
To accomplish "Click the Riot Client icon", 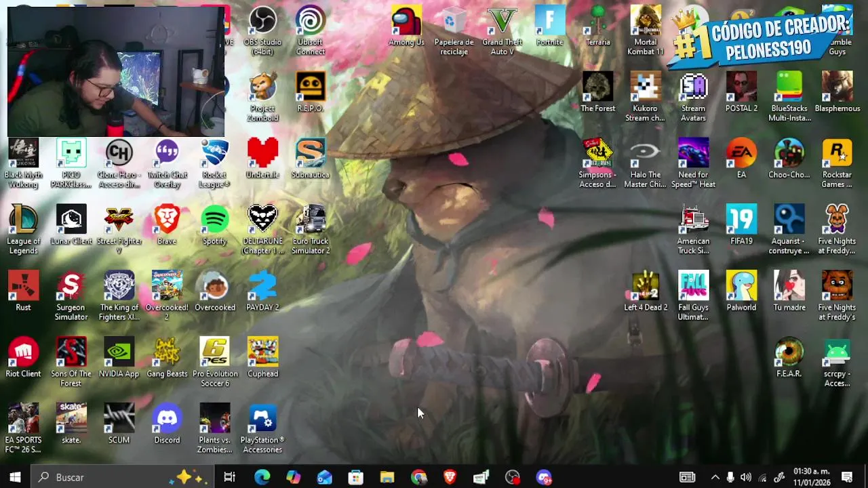I will tap(23, 359).
